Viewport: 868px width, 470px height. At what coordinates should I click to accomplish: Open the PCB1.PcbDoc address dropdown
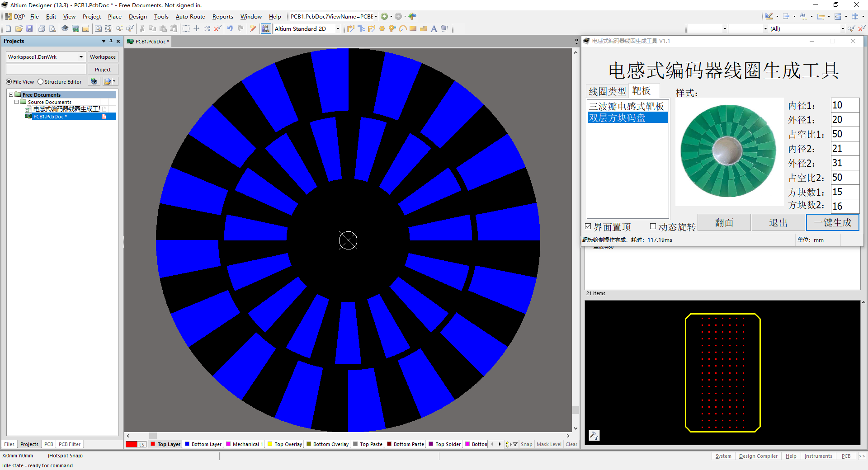(x=376, y=16)
